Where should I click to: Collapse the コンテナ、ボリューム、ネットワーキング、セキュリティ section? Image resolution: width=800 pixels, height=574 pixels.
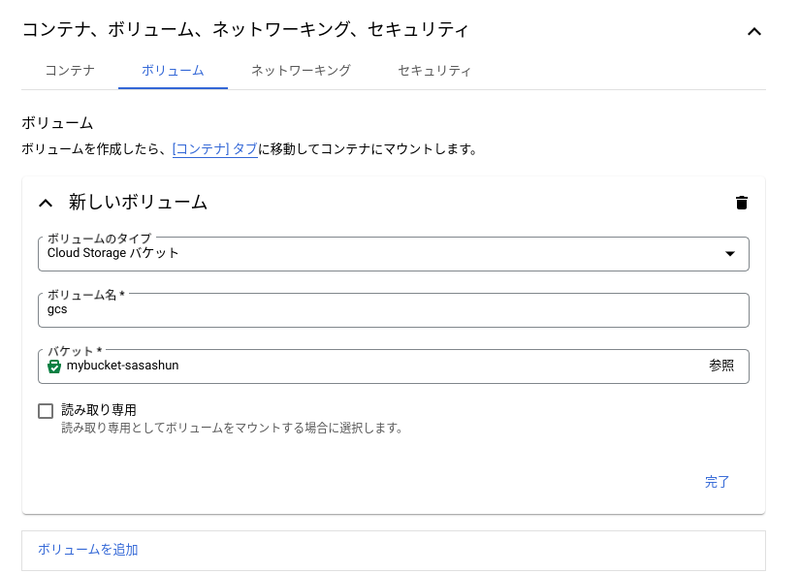pyautogui.click(x=754, y=31)
